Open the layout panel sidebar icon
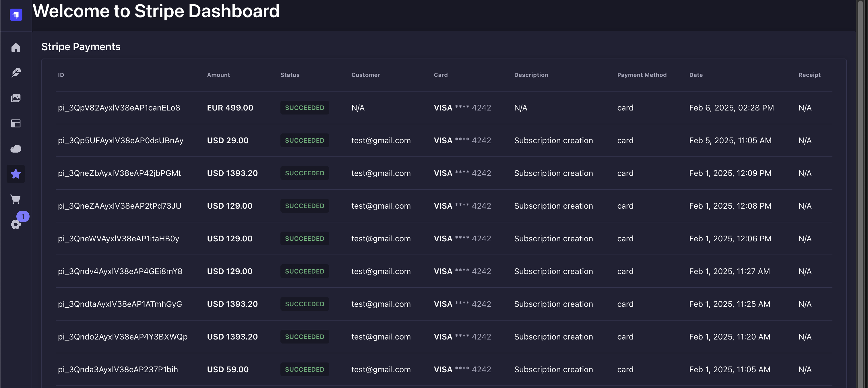The height and width of the screenshot is (388, 868). click(16, 123)
